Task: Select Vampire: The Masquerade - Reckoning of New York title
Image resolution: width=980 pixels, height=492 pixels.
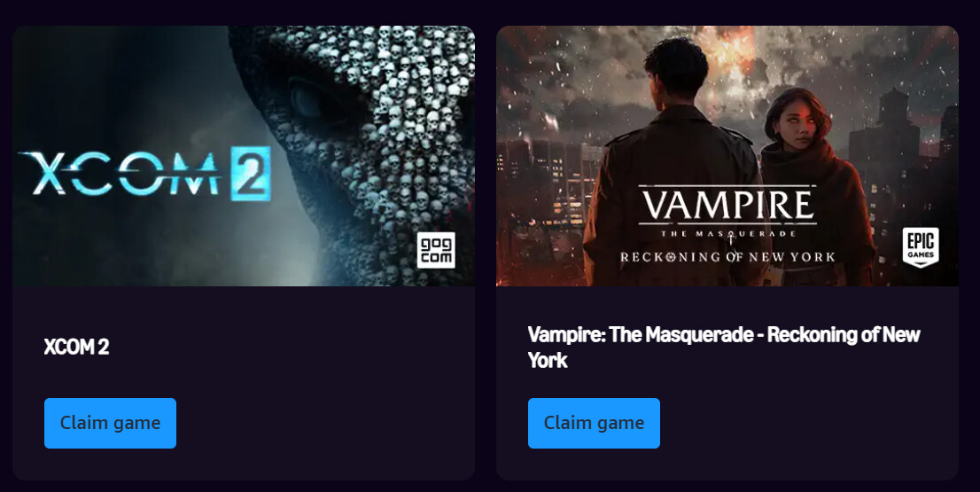Action: click(x=724, y=347)
